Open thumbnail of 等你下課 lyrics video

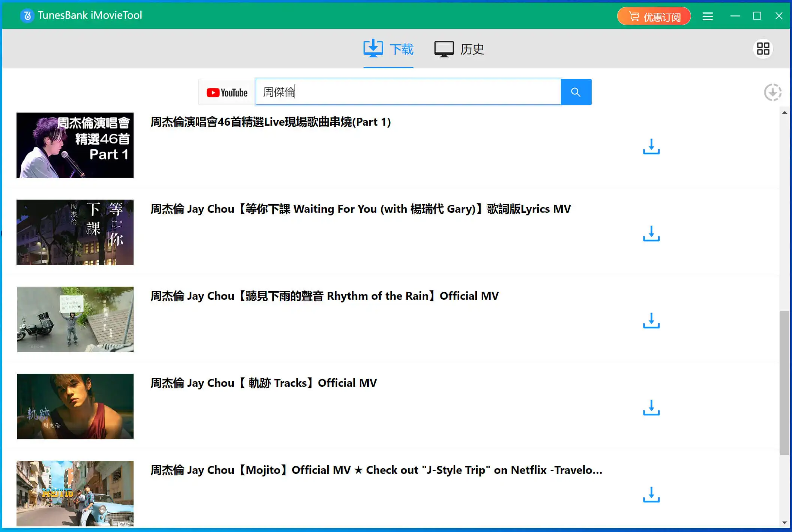pyautogui.click(x=75, y=232)
